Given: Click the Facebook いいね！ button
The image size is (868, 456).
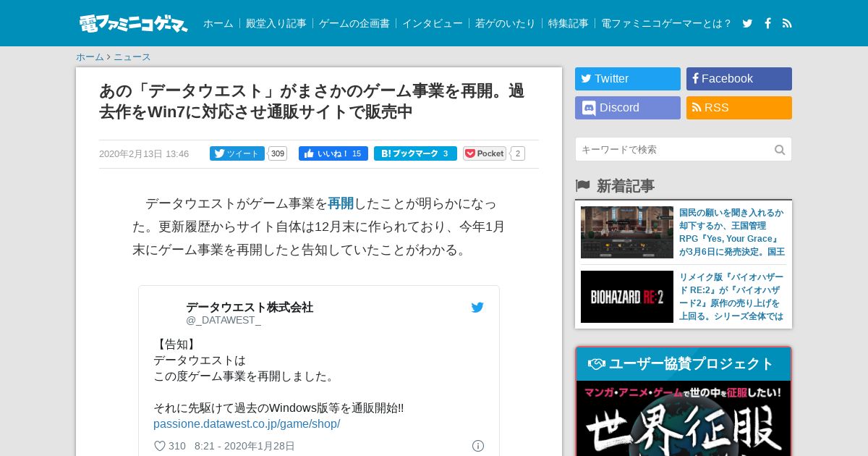Looking at the screenshot, I should pyautogui.click(x=333, y=153).
